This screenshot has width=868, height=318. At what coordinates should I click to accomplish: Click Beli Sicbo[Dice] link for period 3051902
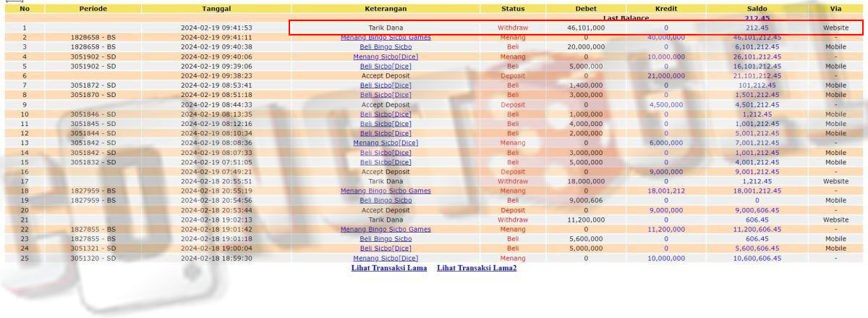(x=386, y=66)
